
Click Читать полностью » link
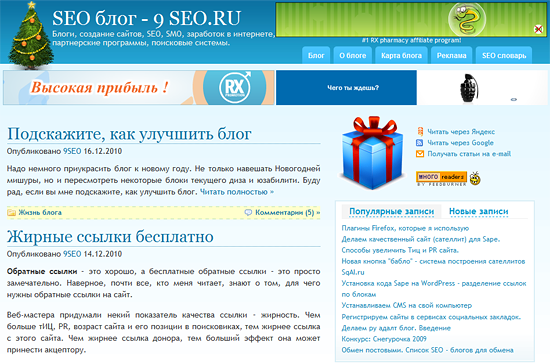pos(237,192)
